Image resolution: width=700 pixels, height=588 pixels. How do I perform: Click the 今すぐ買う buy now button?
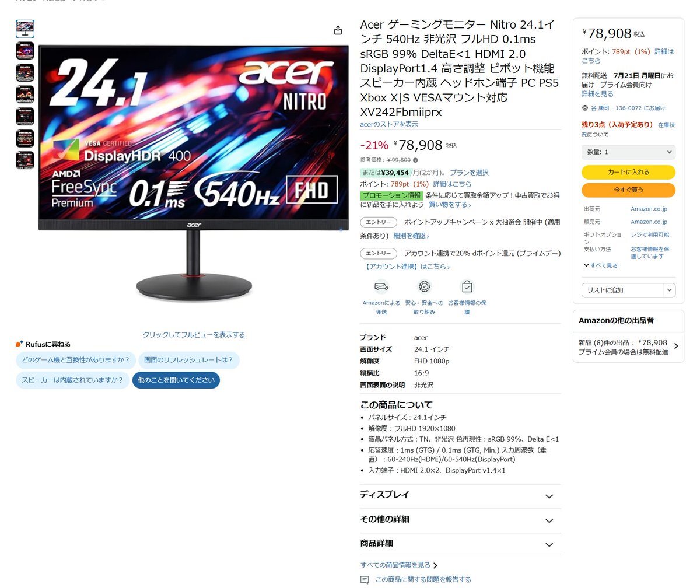tap(628, 190)
